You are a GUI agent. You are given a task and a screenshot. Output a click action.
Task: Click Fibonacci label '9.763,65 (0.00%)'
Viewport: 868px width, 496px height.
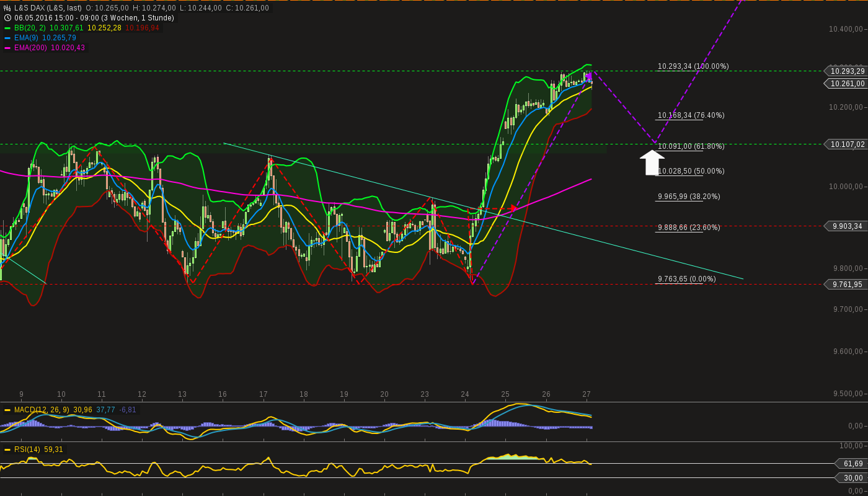pyautogui.click(x=686, y=279)
